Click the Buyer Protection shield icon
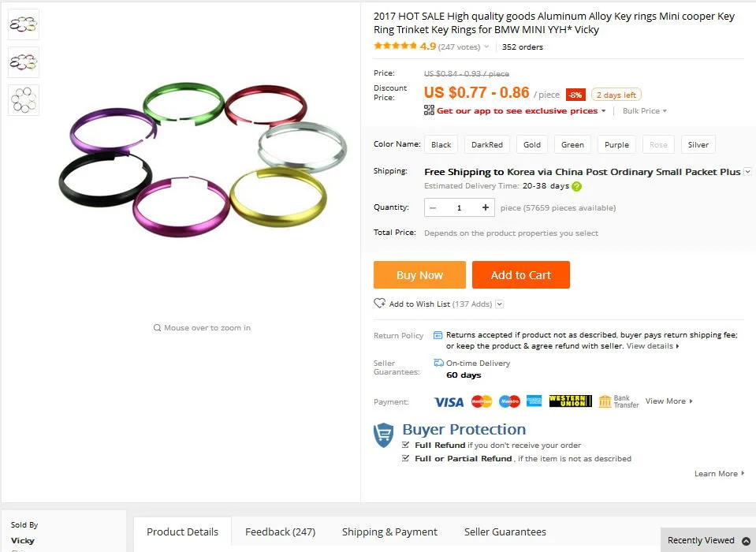 [x=383, y=434]
